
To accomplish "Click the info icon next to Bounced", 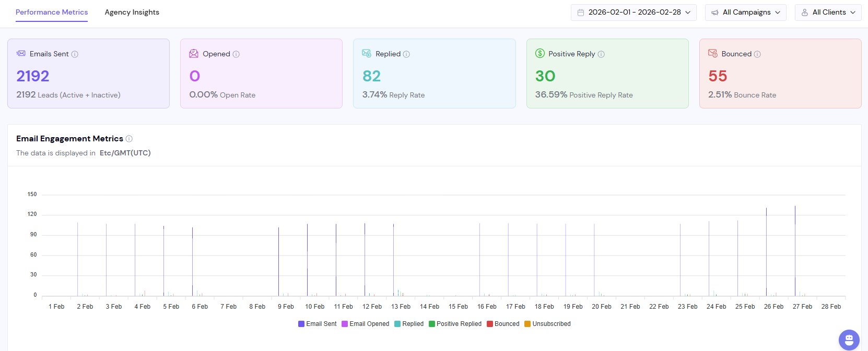I will coord(757,54).
